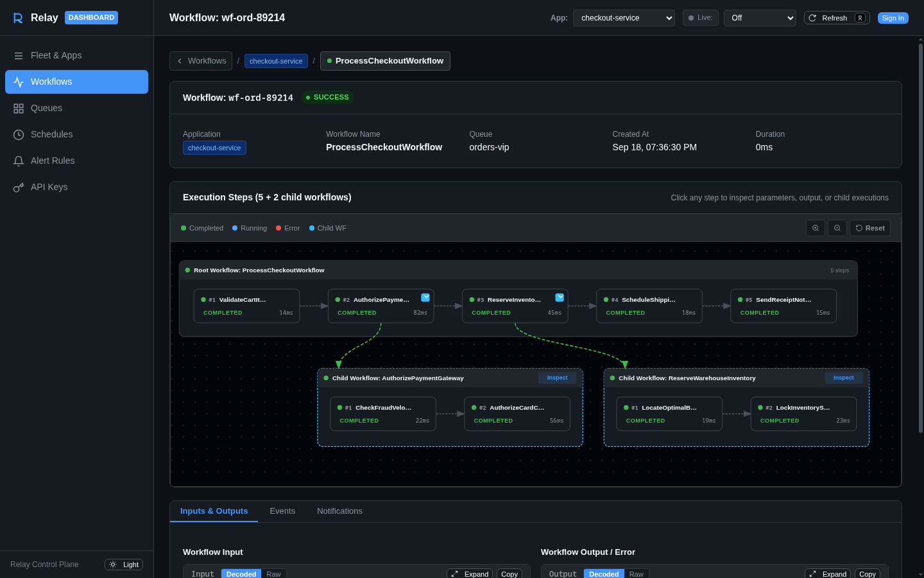924x578 pixels.
Task: Open Alert Rules in the sidebar
Action: coord(76,161)
